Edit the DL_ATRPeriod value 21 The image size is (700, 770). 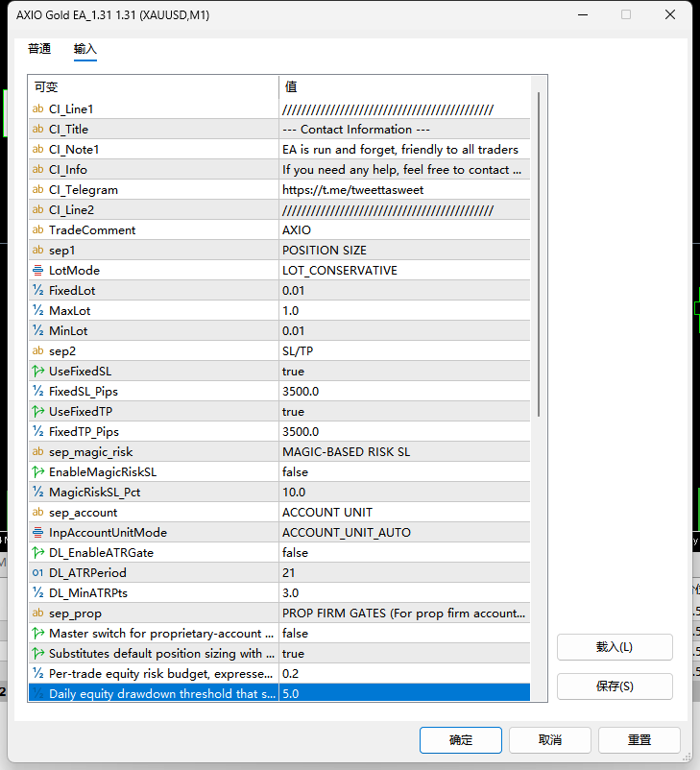click(x=404, y=572)
